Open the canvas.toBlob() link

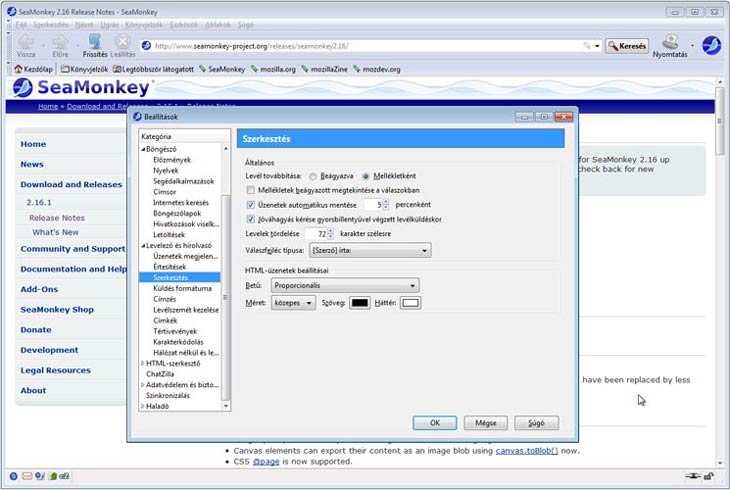(527, 450)
